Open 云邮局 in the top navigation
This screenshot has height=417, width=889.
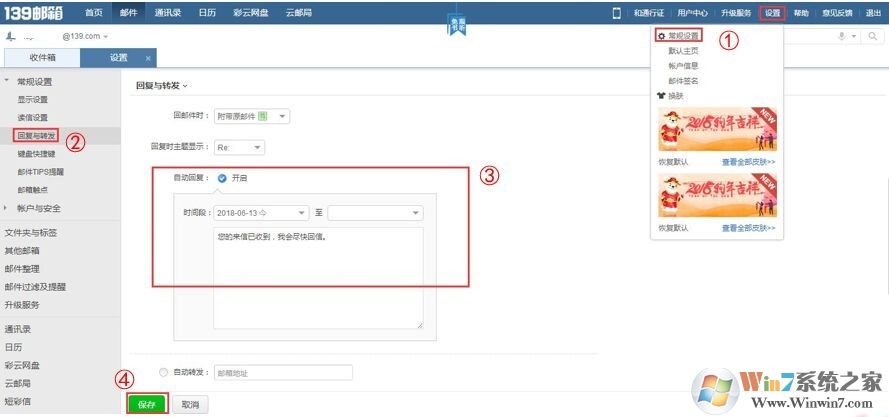(299, 13)
